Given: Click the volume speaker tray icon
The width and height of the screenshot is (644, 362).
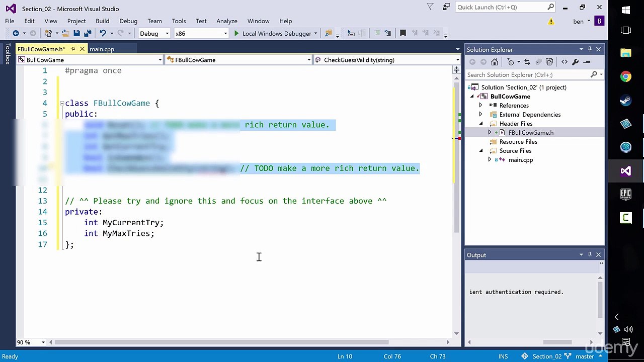Looking at the screenshot, I should pyautogui.click(x=628, y=330).
